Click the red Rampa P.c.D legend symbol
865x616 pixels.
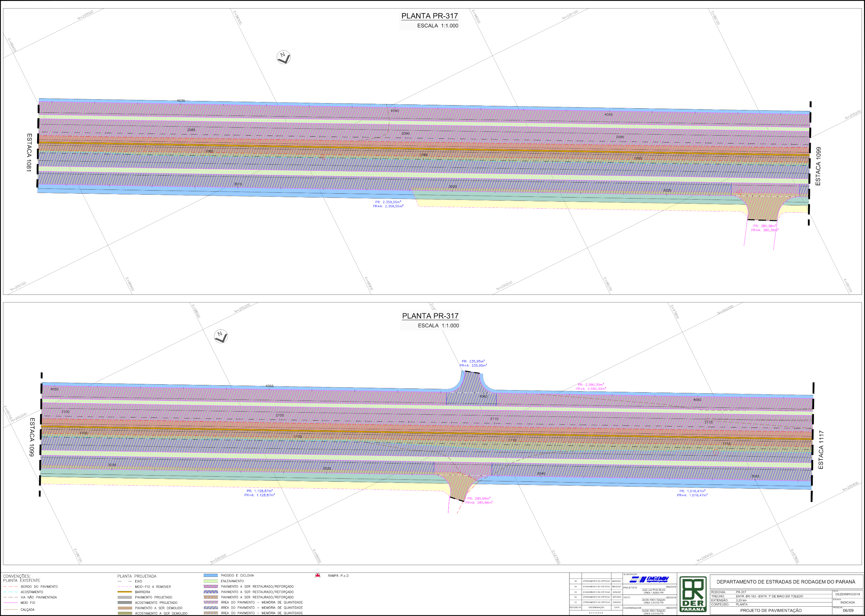318,576
